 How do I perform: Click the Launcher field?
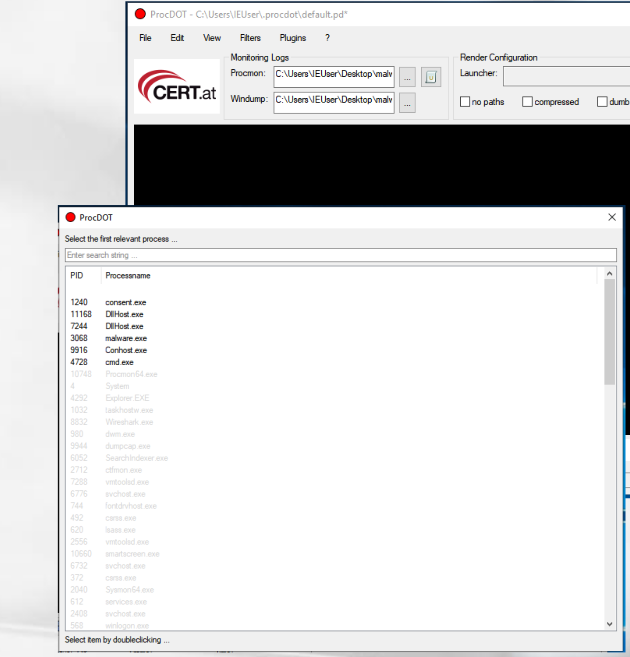566,76
